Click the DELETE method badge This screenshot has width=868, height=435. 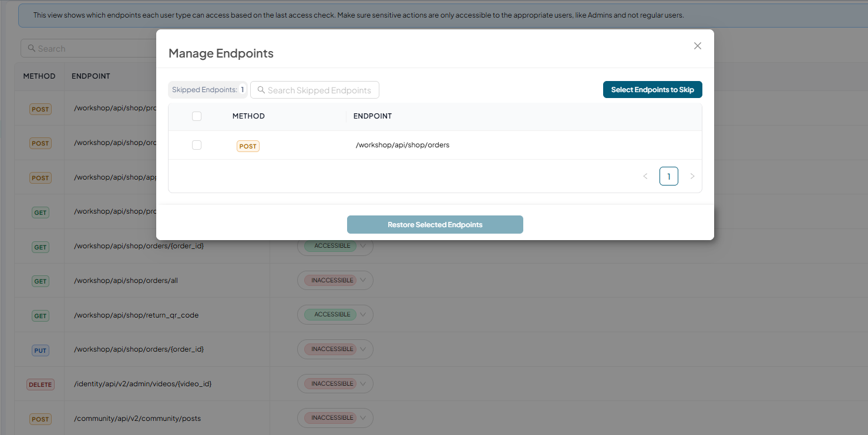41,385
